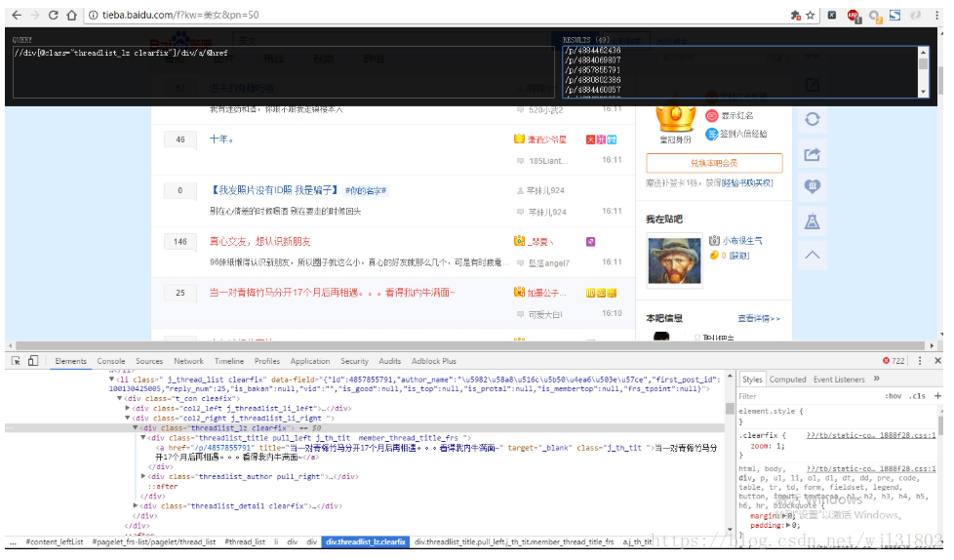The height and width of the screenshot is (560, 954).
Task: Open the blue S extension icon
Action: (x=894, y=16)
